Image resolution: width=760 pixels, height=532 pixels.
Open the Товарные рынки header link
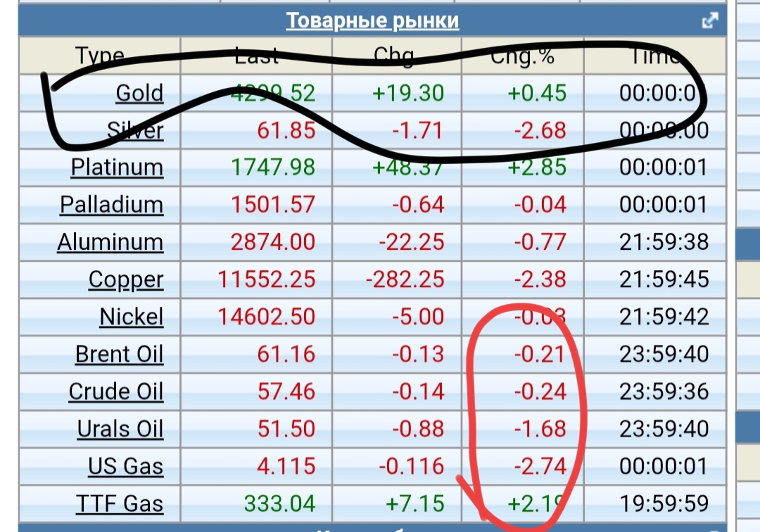[x=372, y=21]
